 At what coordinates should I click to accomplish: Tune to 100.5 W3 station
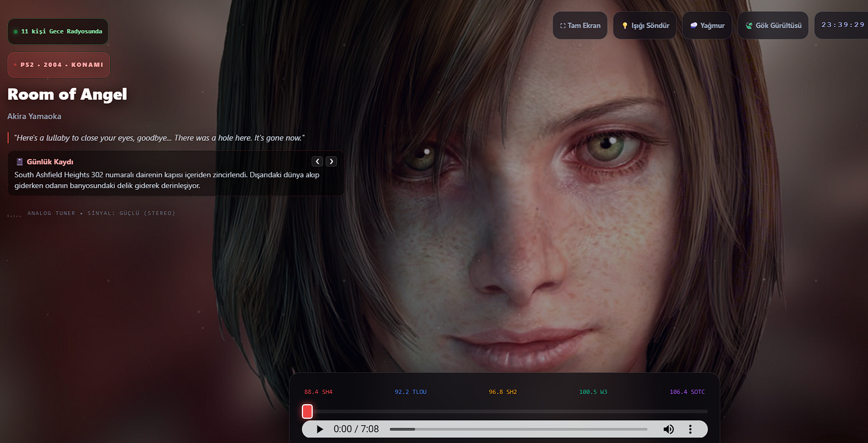(x=593, y=392)
